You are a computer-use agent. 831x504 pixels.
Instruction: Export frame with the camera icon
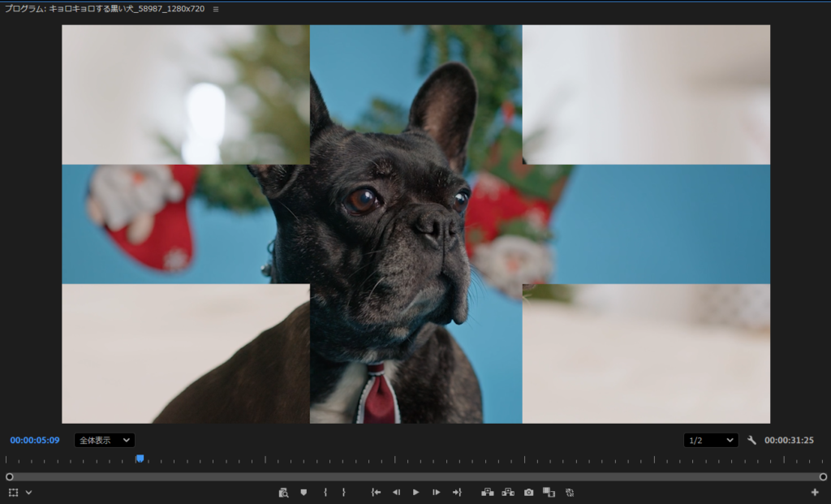click(x=528, y=493)
